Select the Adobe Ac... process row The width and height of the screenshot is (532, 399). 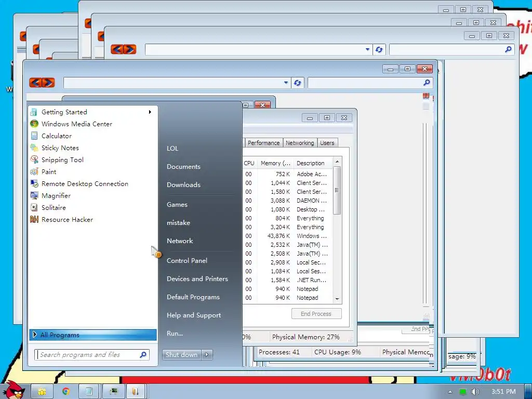(288, 174)
